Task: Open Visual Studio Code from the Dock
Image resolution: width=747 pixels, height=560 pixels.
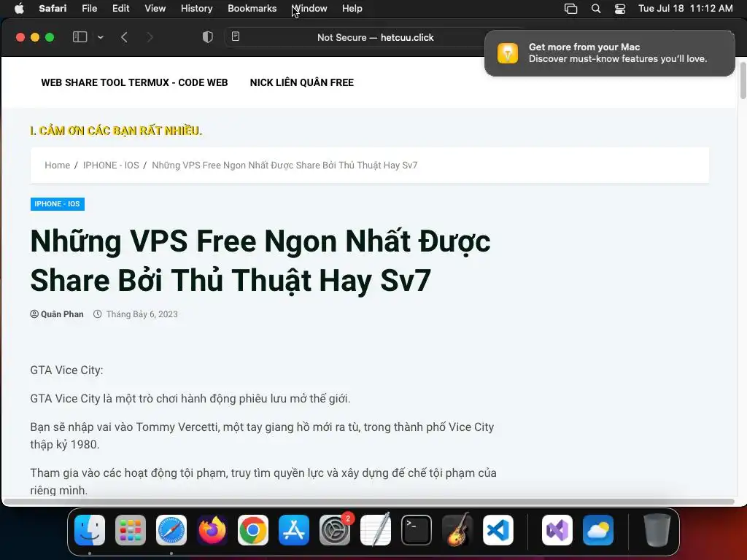Action: pyautogui.click(x=498, y=530)
